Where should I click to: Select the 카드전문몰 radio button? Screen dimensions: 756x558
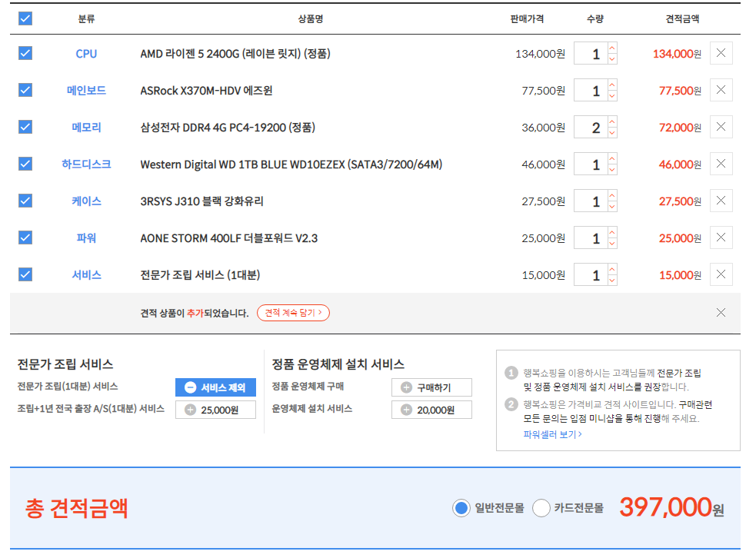[541, 508]
